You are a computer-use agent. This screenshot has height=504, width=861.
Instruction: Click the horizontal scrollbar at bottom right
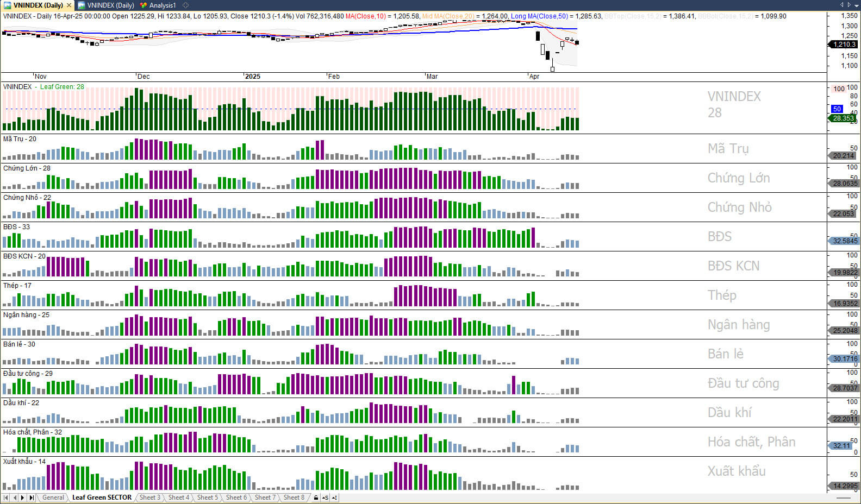pos(844,498)
